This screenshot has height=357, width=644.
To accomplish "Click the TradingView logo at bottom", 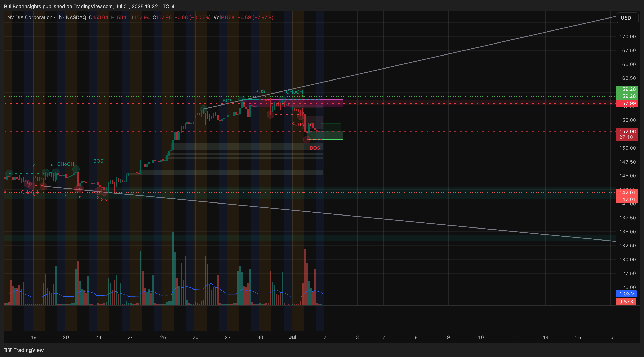I will coord(24,350).
